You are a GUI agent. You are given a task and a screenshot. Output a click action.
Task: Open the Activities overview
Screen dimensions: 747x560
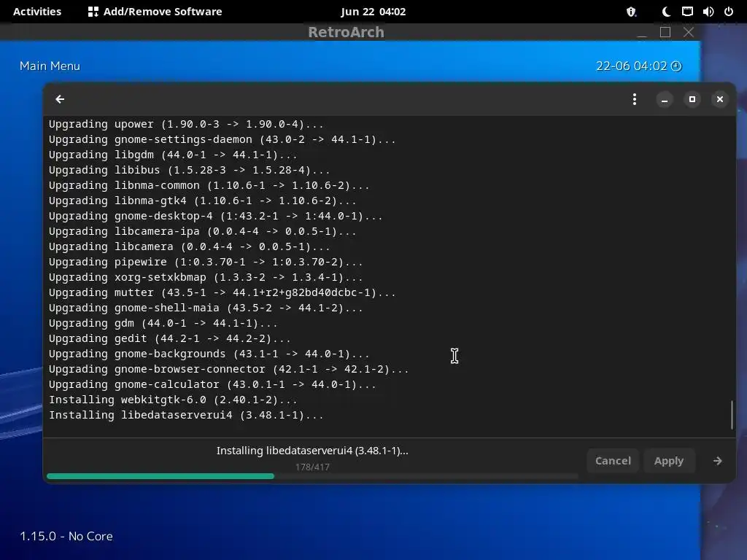pos(37,12)
